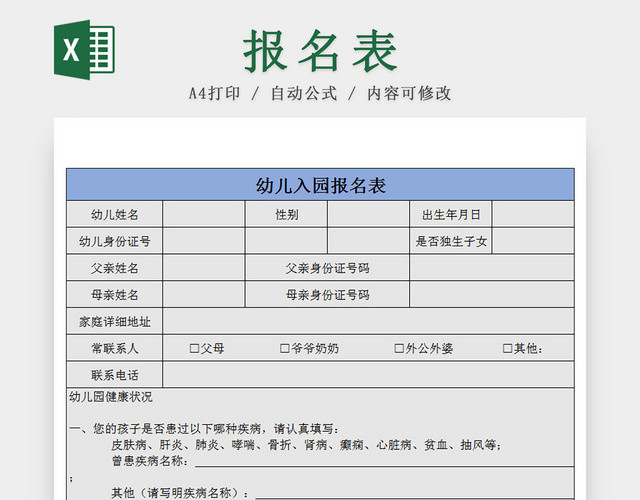Image resolution: width=640 pixels, height=500 pixels.
Task: Click the 联系电话 input area
Action: 369,375
